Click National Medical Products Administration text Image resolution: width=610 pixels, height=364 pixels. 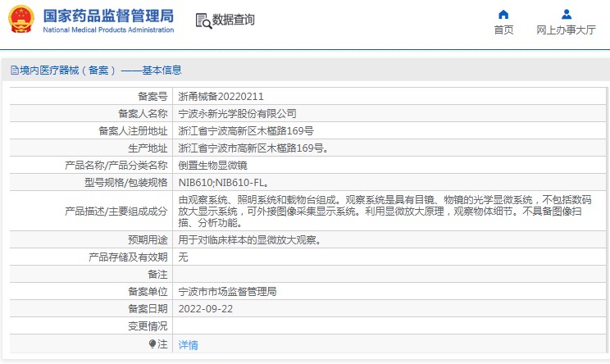108,30
